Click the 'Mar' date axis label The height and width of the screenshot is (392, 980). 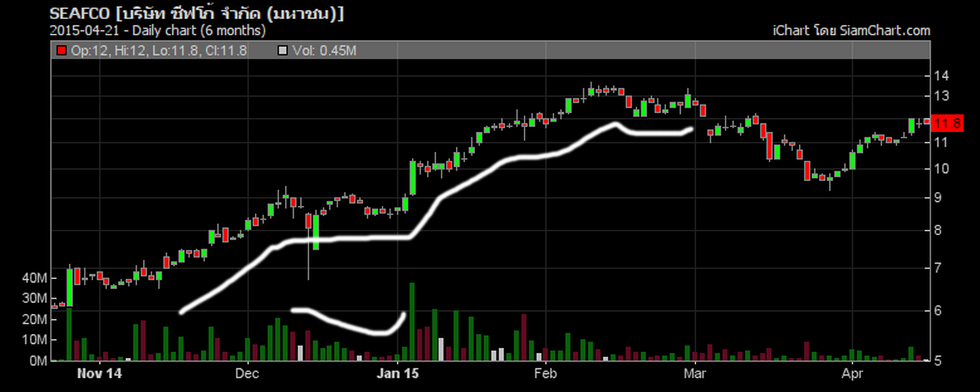pos(695,374)
